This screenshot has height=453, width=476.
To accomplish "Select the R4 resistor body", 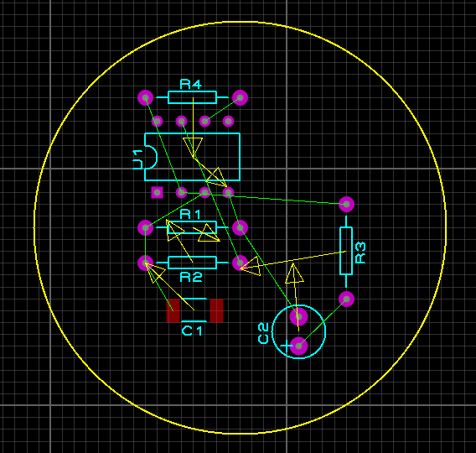I will tap(192, 97).
